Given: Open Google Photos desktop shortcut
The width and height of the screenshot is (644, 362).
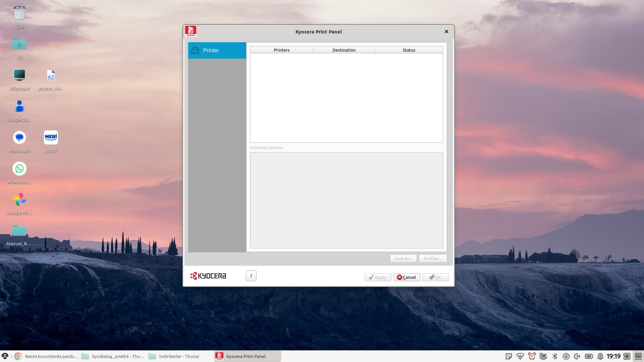Looking at the screenshot, I should coord(19,200).
